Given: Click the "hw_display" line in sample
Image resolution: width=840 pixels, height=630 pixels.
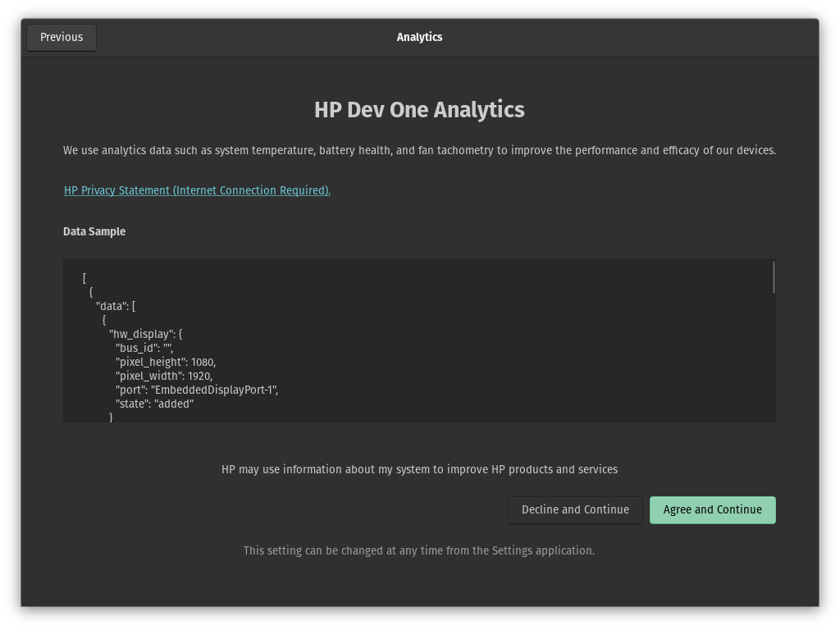Looking at the screenshot, I should click(146, 335).
